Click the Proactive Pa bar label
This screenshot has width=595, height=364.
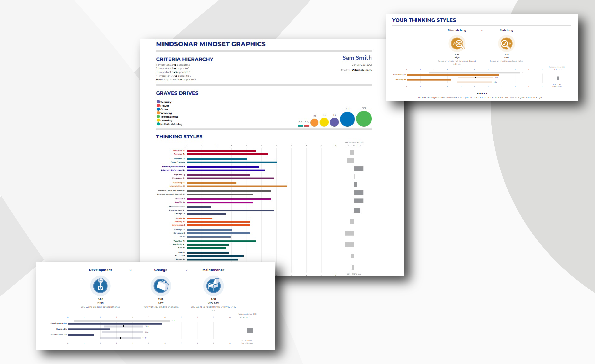(179, 151)
